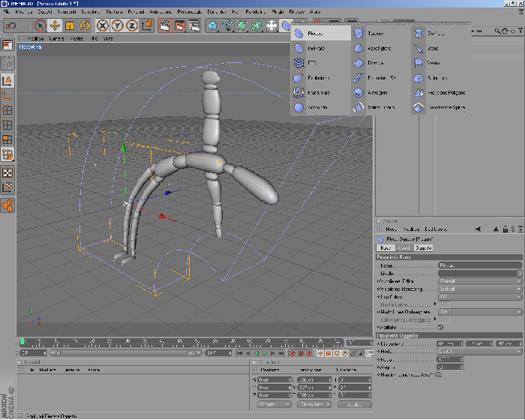Select the Object Axis tool
525x420 pixels.
click(x=7, y=96)
